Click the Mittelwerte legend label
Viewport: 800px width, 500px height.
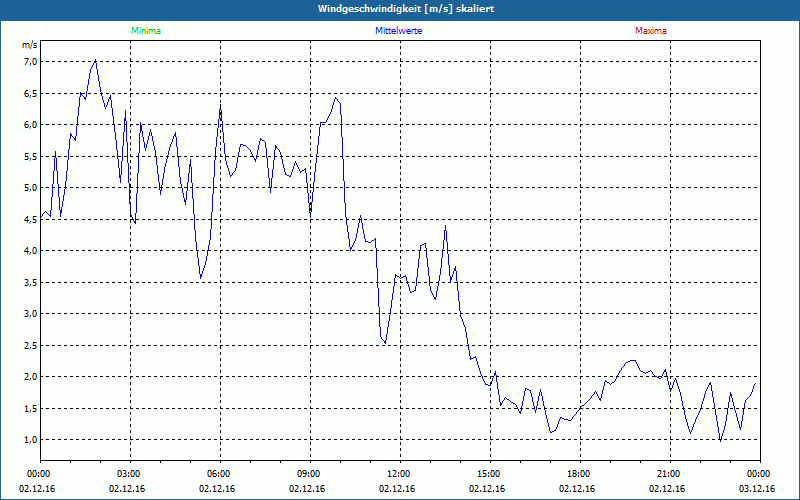(398, 31)
